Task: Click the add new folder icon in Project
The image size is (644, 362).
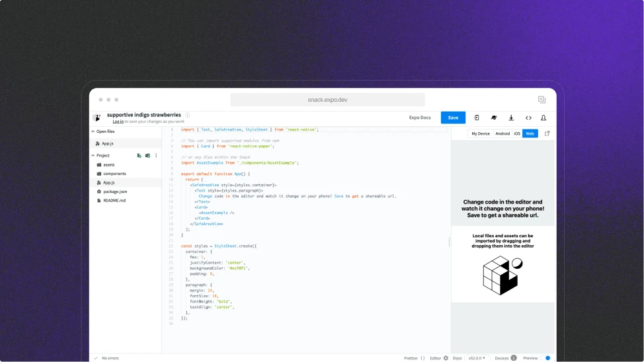Action: tap(147, 155)
